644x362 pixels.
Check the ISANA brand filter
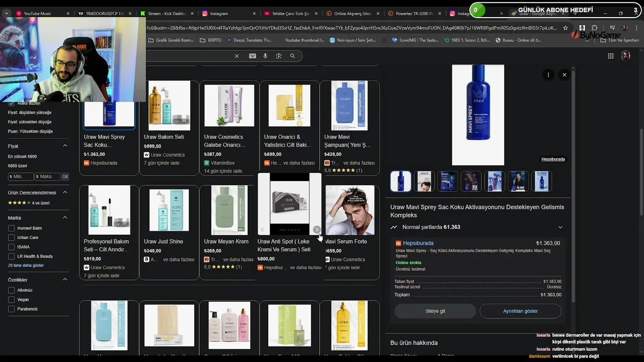(x=12, y=247)
